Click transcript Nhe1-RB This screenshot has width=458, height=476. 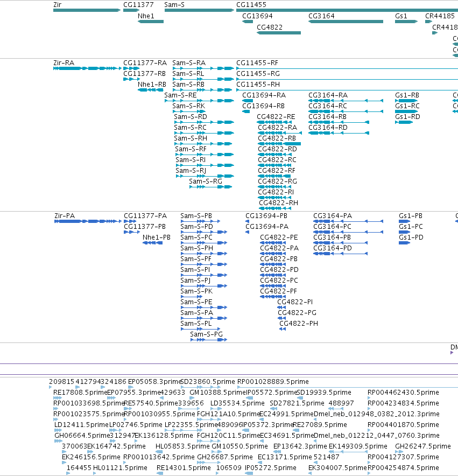pos(151,90)
